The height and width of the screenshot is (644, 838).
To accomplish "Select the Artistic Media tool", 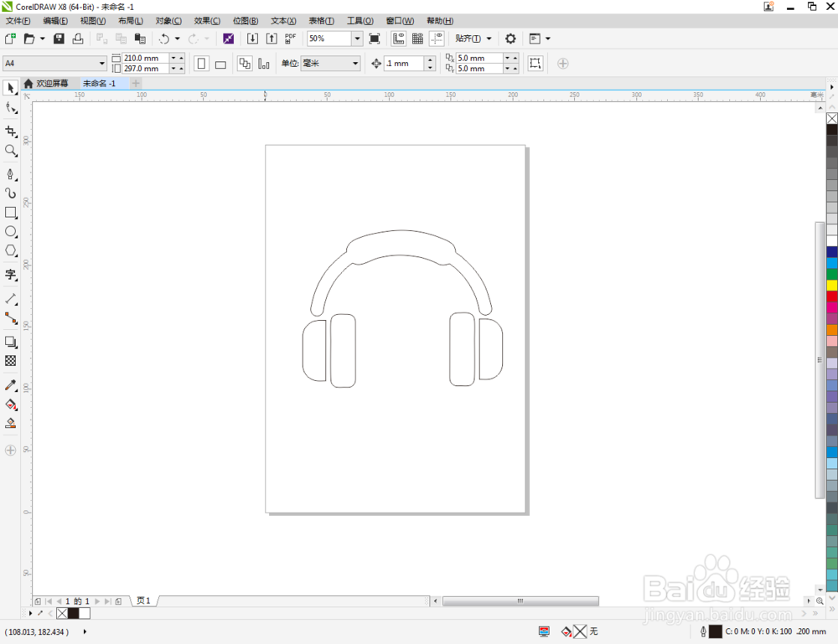I will coord(10,193).
